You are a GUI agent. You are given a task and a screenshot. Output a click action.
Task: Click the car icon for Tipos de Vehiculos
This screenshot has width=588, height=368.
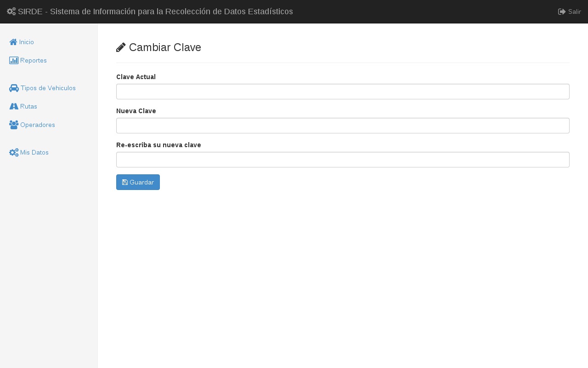pos(14,88)
